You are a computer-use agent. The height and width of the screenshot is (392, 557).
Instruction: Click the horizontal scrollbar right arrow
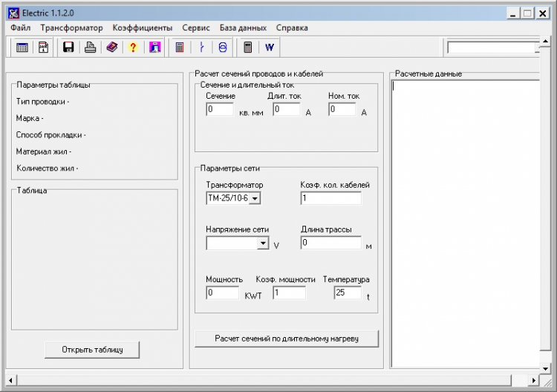[x=533, y=381]
